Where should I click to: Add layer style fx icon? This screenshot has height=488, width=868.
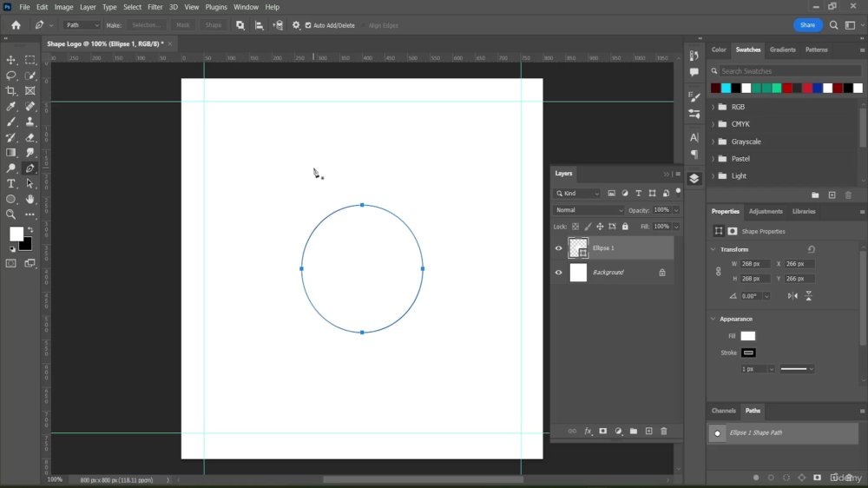click(588, 431)
